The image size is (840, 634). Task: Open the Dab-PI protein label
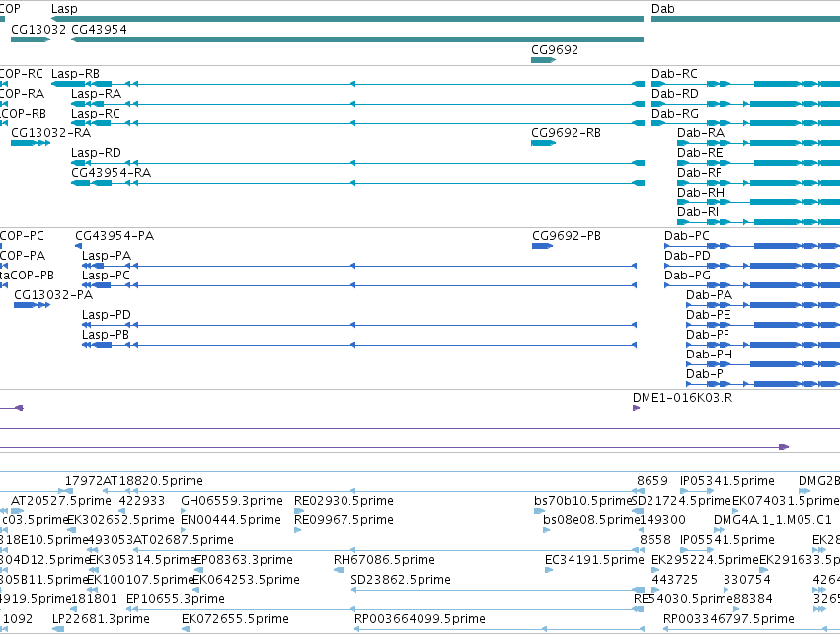[x=707, y=374]
